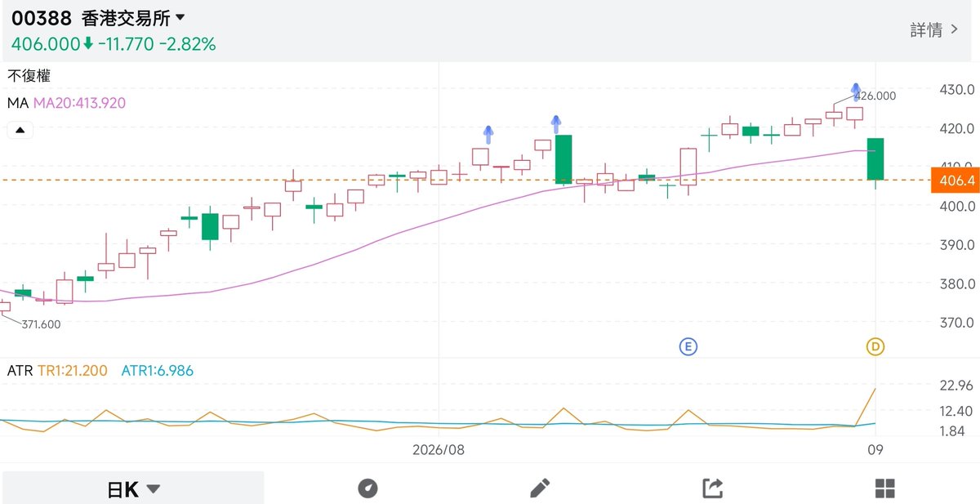Open 詳情 details page
This screenshot has width=980, height=504.
(x=934, y=30)
